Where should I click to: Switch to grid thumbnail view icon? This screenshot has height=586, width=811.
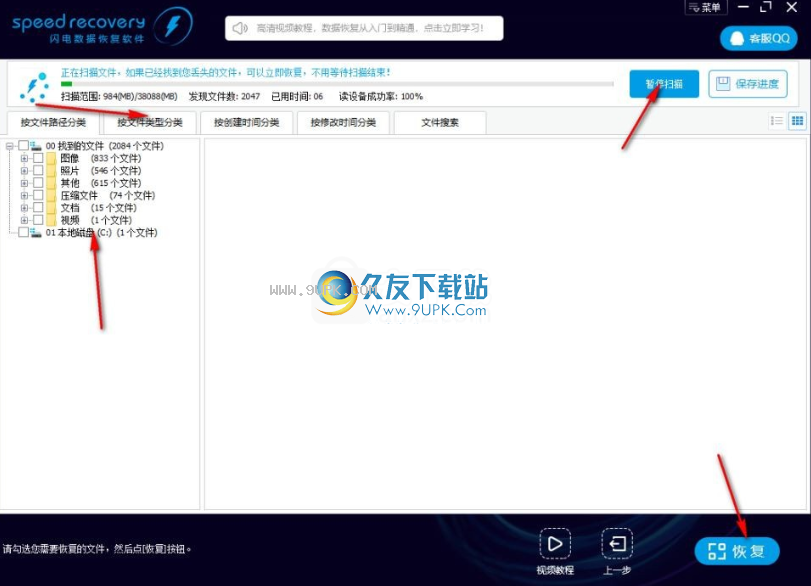coord(797,121)
